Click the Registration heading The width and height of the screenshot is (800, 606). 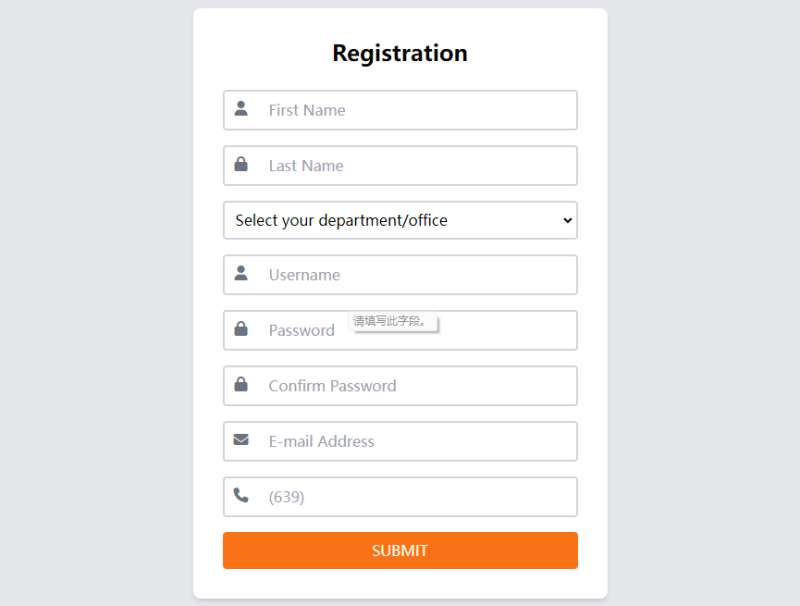(x=400, y=53)
